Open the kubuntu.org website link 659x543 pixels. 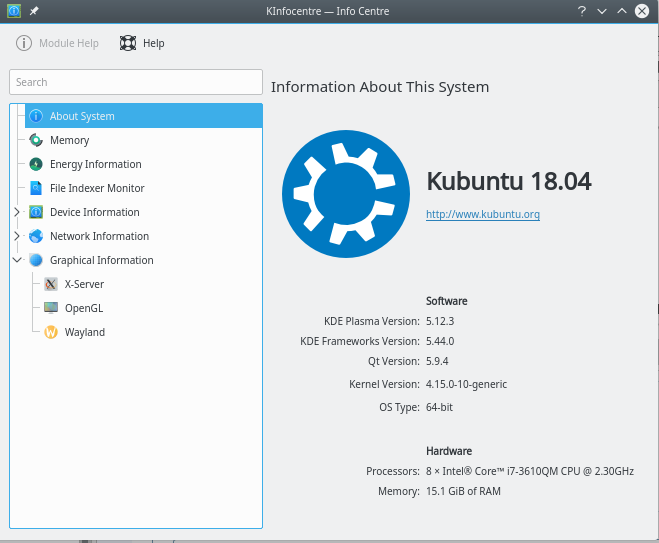[482, 214]
